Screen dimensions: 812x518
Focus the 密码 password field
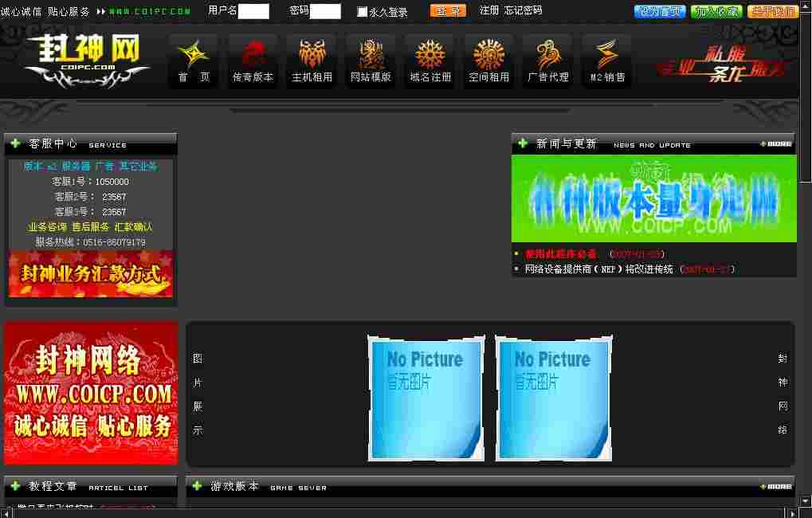pyautogui.click(x=324, y=11)
